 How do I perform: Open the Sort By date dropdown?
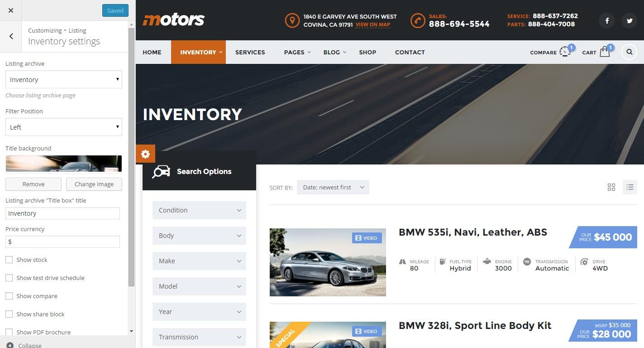click(333, 187)
